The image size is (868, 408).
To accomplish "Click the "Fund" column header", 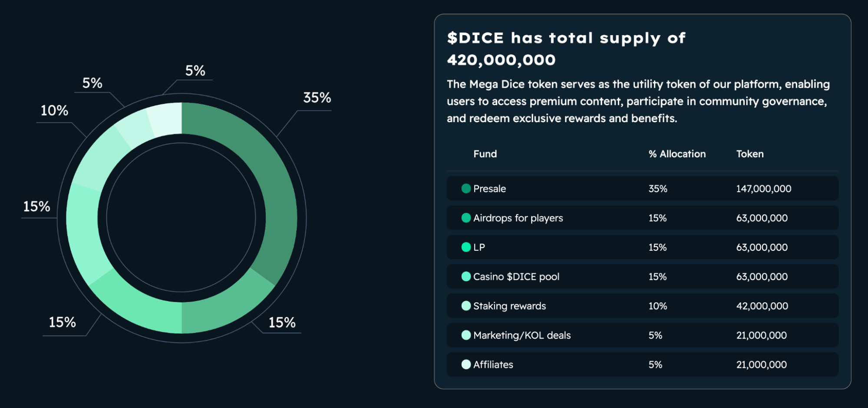I will [485, 154].
